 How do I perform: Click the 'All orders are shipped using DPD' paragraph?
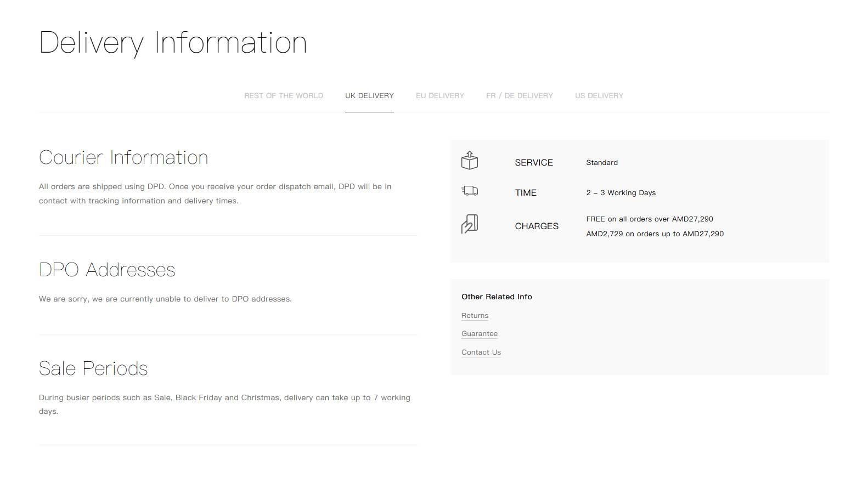pyautogui.click(x=215, y=194)
